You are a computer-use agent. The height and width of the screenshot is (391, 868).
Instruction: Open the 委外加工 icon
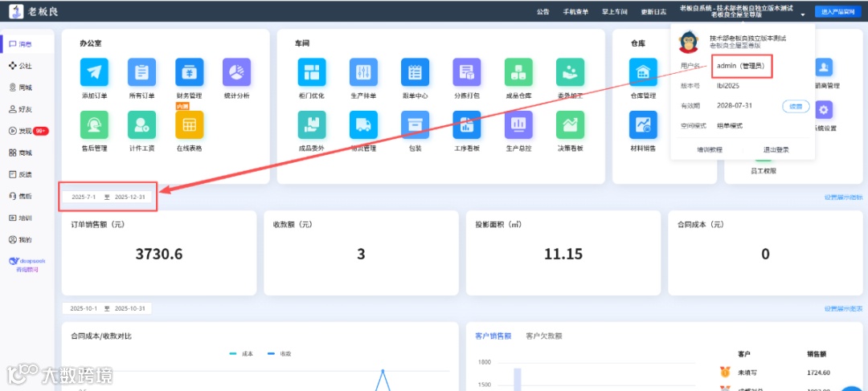(570, 72)
